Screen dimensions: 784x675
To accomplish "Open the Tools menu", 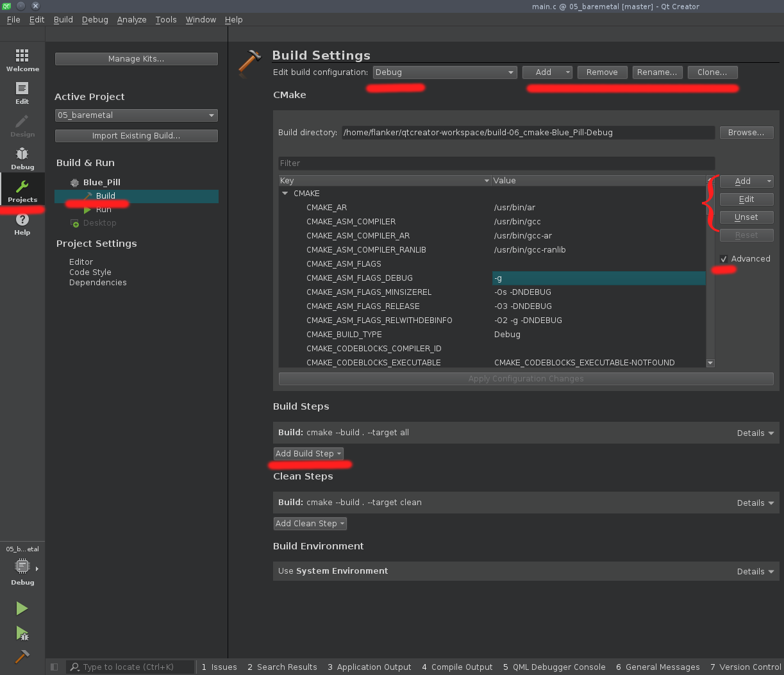I will 165,19.
